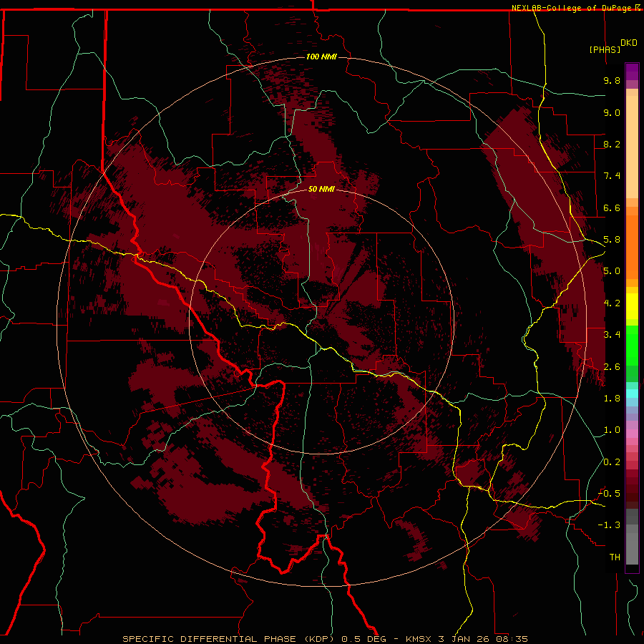Click the cyan segment of color bar
This screenshot has width=644, height=644.
632,393
